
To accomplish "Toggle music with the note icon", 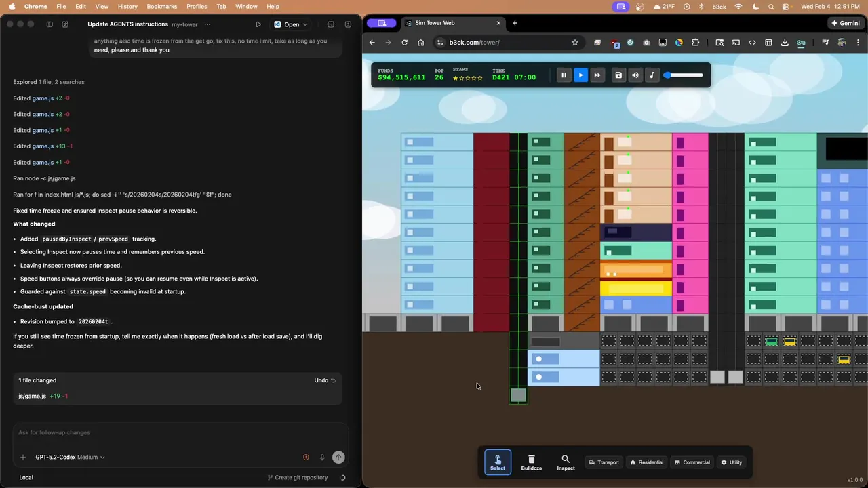I will [x=652, y=75].
